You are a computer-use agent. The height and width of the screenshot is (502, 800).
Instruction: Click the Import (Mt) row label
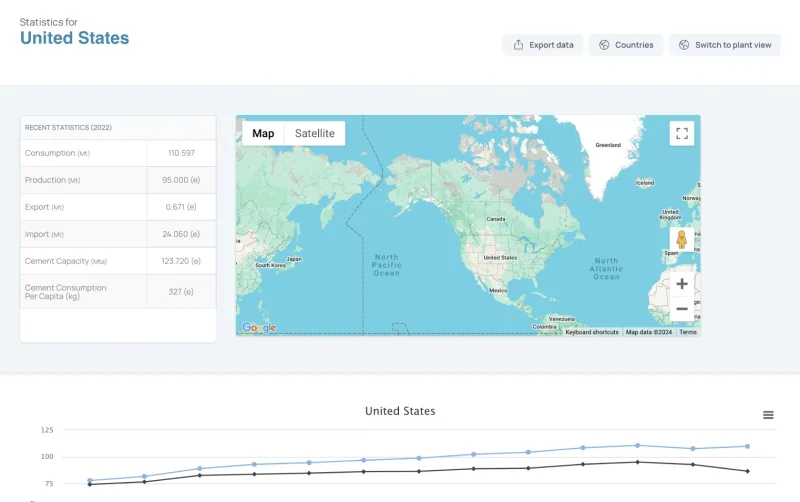point(44,234)
